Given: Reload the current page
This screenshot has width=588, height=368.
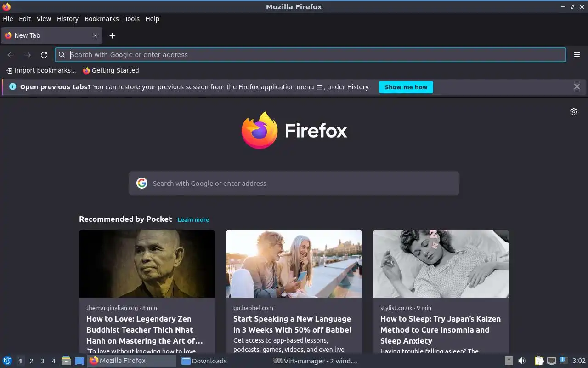Looking at the screenshot, I should (44, 55).
